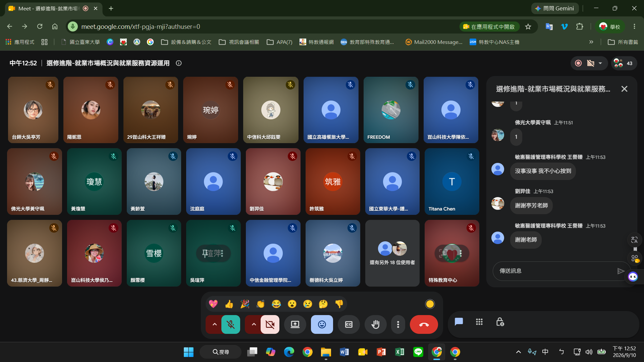644x362 pixels.
Task: Click the 在應用程式中開啟 button
Action: [489, 26]
